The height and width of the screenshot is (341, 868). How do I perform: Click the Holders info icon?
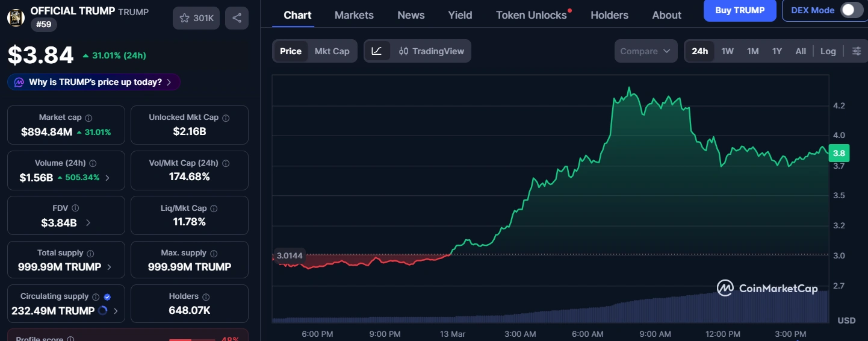[x=206, y=297]
